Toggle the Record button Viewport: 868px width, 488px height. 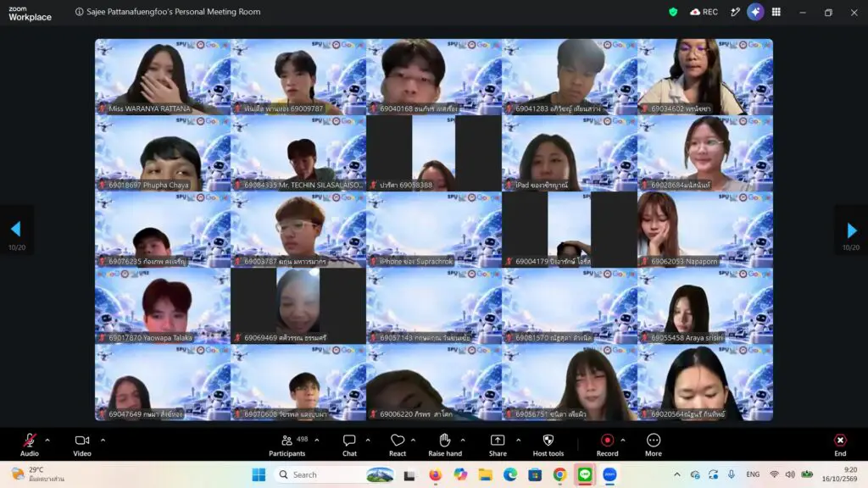tap(607, 445)
